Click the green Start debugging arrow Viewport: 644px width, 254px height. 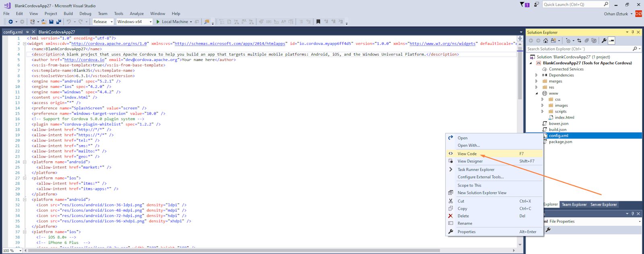point(158,22)
